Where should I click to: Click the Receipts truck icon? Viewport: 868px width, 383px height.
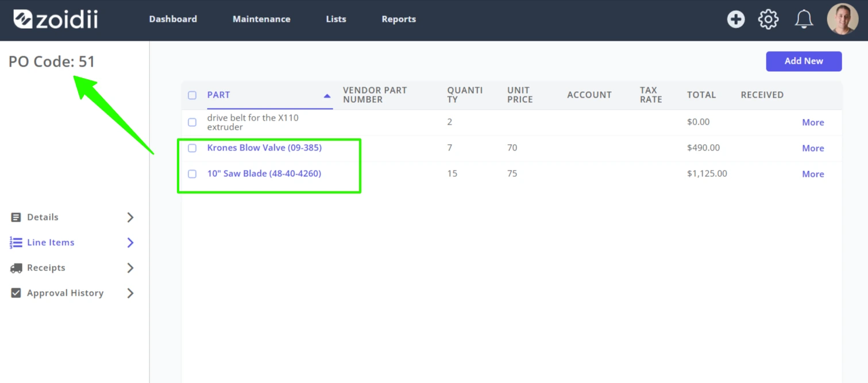(x=16, y=268)
